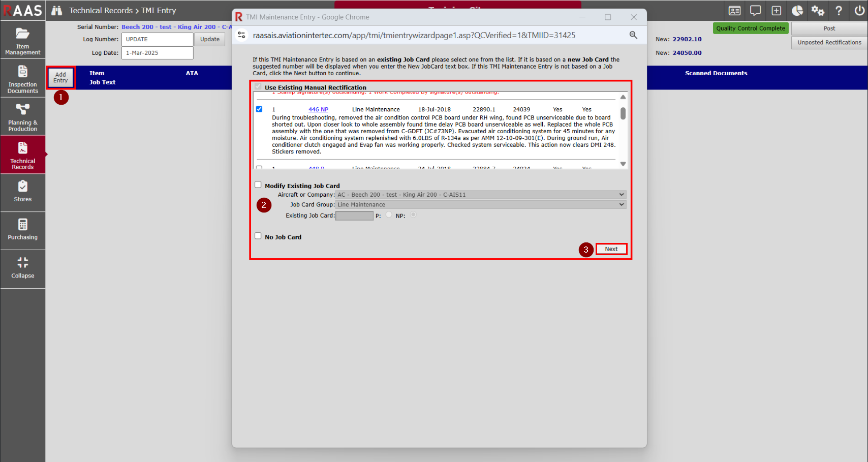The height and width of the screenshot is (462, 868).
Task: Open Purchasing module in sidebar
Action: click(22, 230)
